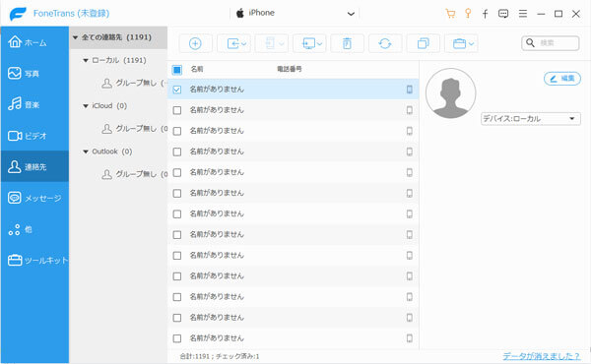Open the phone-to-phone transfer toolbar icon
Screen dimensions: 591x364
[272, 43]
